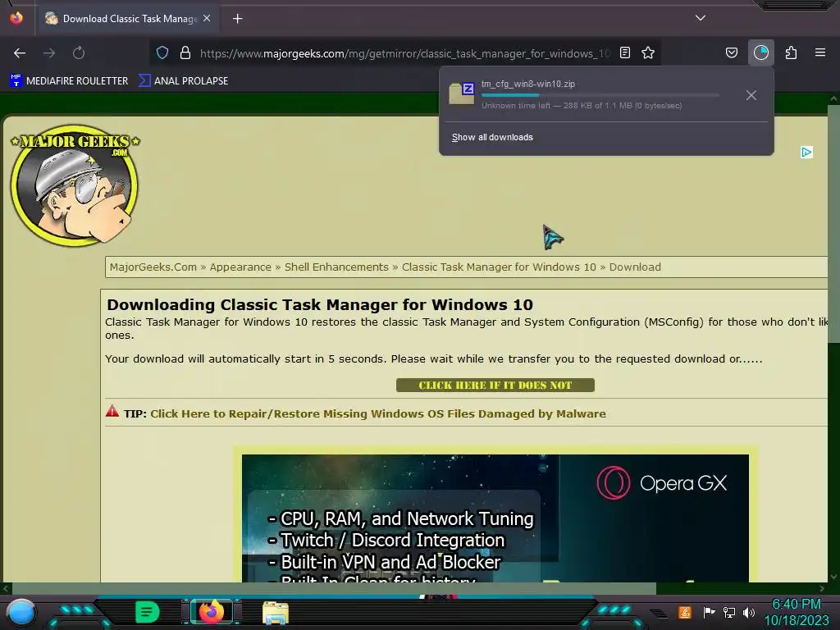Open the taskbar clock and date
This screenshot has height=630, width=840.
point(796,612)
